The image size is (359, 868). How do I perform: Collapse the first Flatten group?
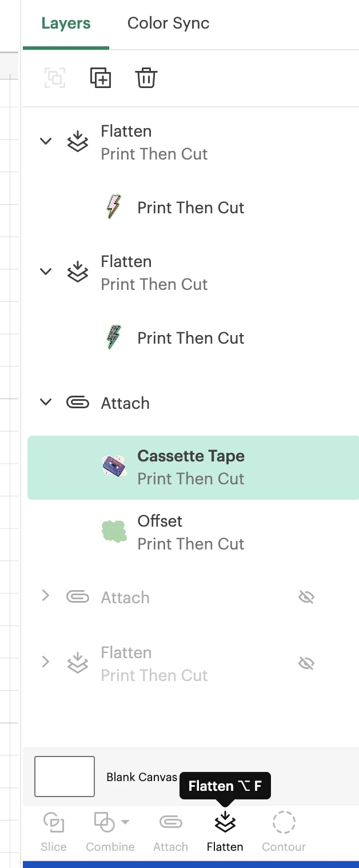[x=46, y=141]
